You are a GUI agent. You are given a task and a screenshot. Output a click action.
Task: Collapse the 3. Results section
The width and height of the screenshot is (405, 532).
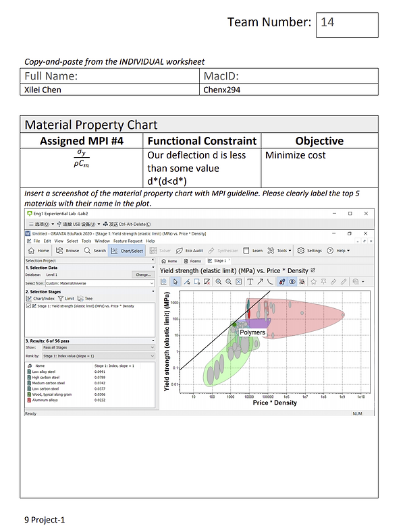[x=153, y=341]
